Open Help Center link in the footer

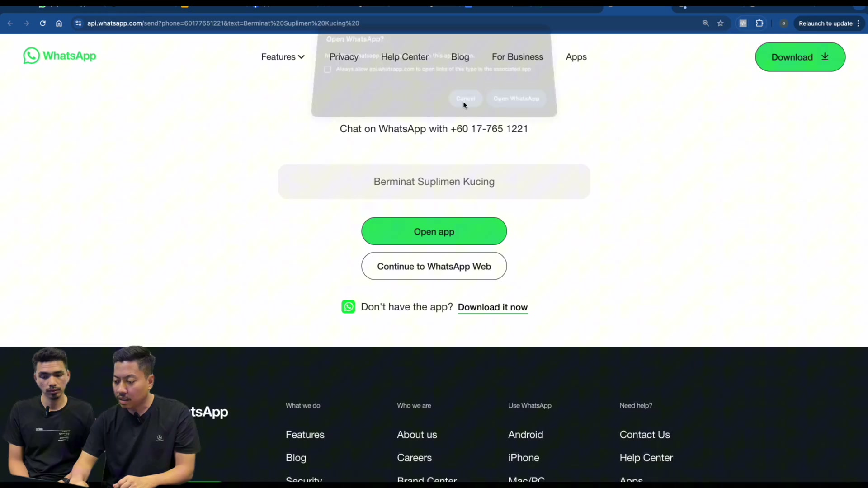coord(646,458)
